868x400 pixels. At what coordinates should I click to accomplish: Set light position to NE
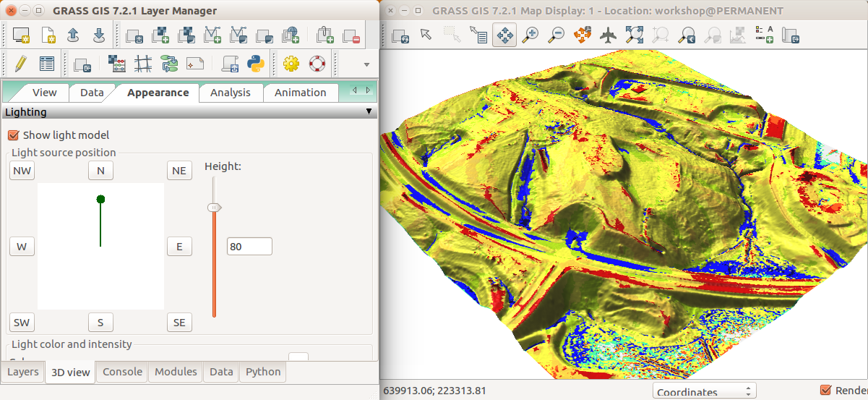(179, 171)
